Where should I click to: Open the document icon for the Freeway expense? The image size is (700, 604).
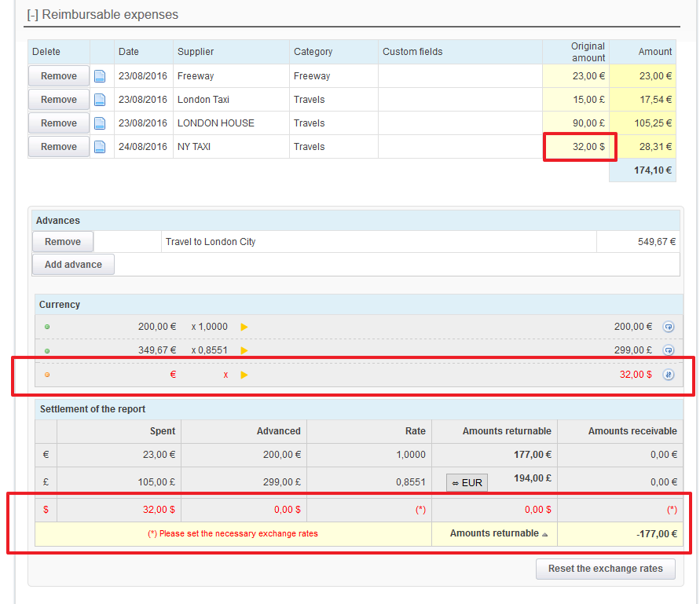pyautogui.click(x=100, y=76)
